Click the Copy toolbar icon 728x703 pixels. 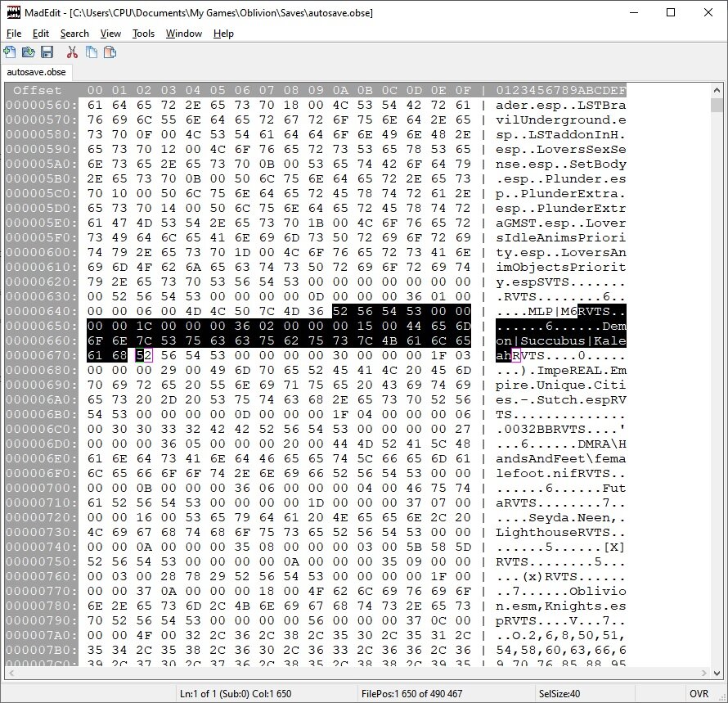coord(92,52)
